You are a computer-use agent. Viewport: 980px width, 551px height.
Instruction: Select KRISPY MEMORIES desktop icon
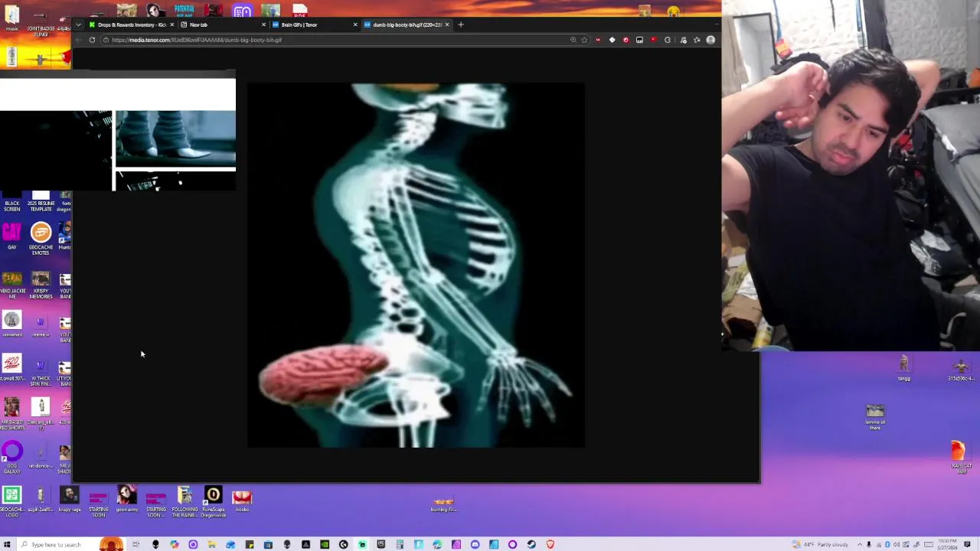(41, 284)
